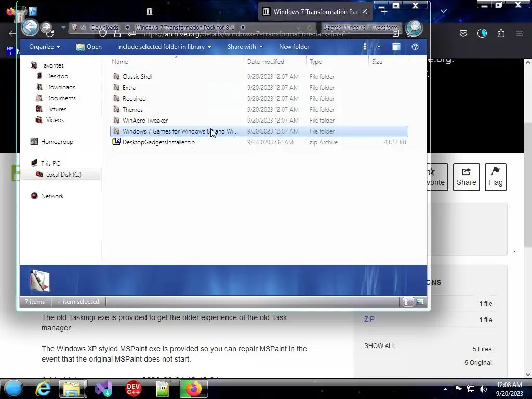
Task: Show hidden breadcrumb levels via double chevron
Action: [x=83, y=27]
